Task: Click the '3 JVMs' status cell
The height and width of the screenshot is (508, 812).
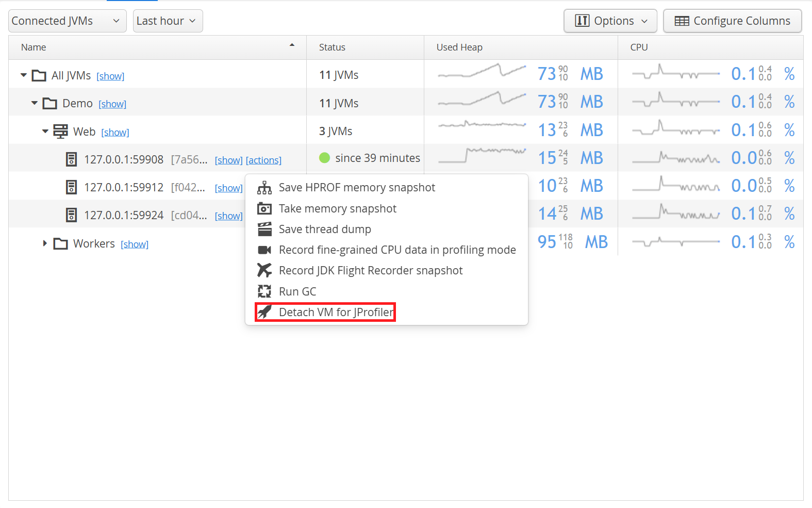Action: [x=336, y=132]
